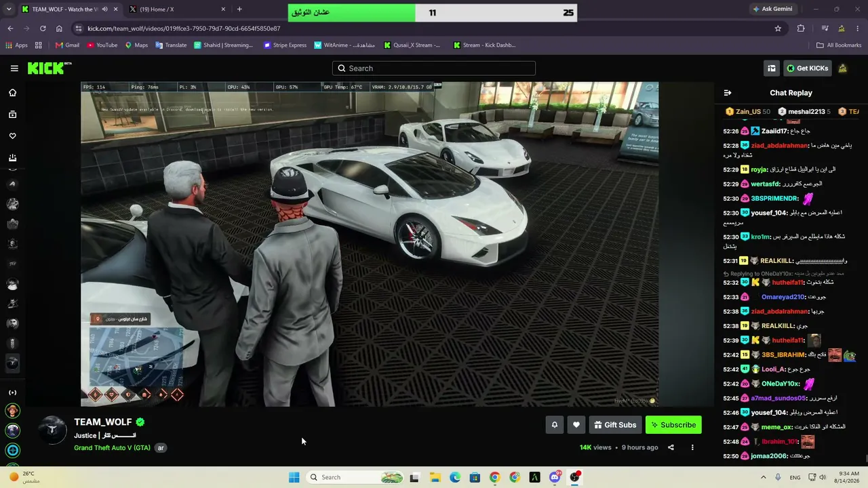The height and width of the screenshot is (488, 868).
Task: Open the broadcast icon at the sidebar bottom
Action: tap(12, 392)
